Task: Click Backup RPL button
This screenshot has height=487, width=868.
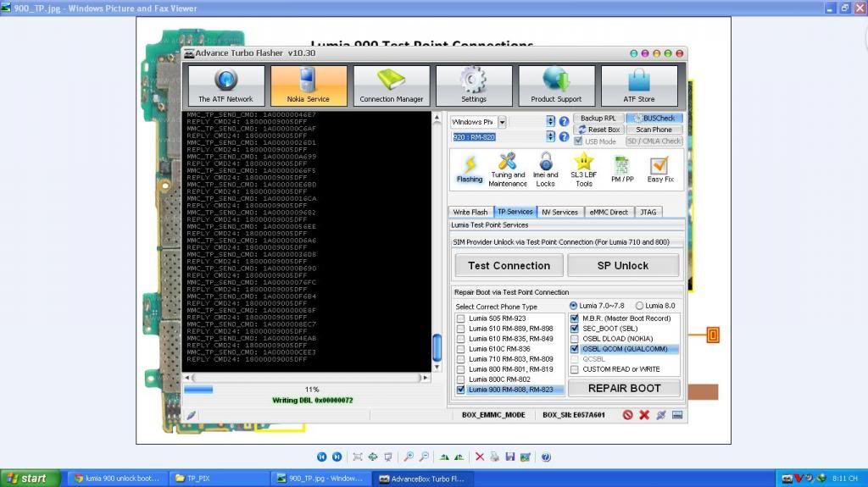Action: click(x=598, y=119)
